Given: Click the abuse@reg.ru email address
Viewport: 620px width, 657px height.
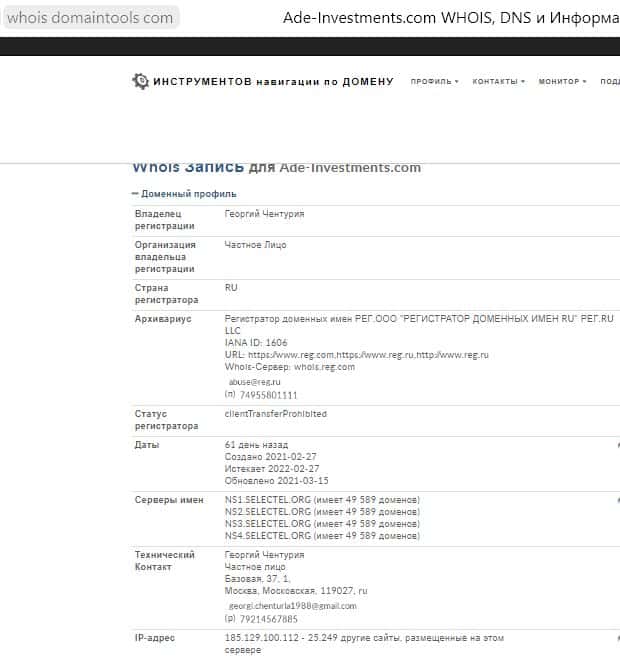Looking at the screenshot, I should (x=255, y=382).
